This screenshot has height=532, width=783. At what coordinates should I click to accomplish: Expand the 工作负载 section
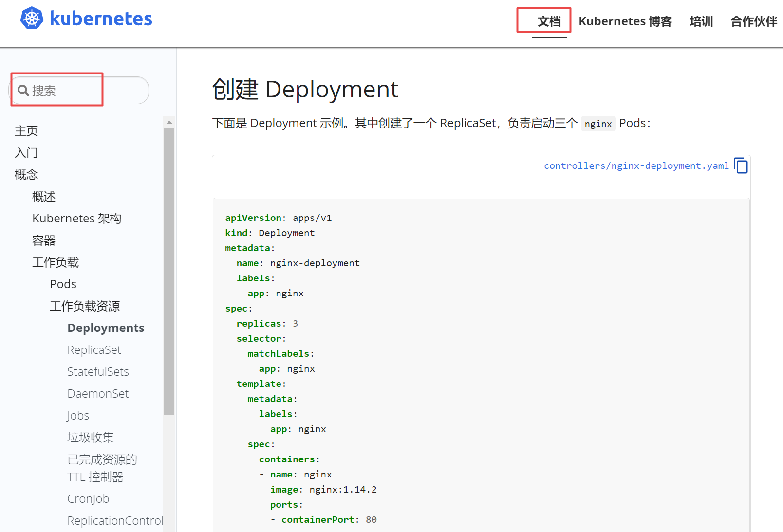[x=55, y=262]
